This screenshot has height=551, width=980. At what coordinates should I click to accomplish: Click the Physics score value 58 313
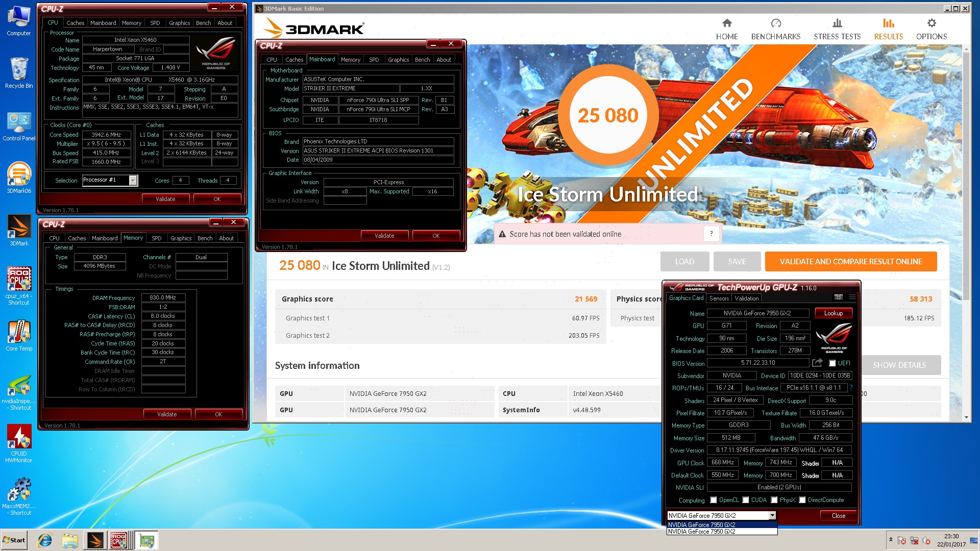(921, 299)
